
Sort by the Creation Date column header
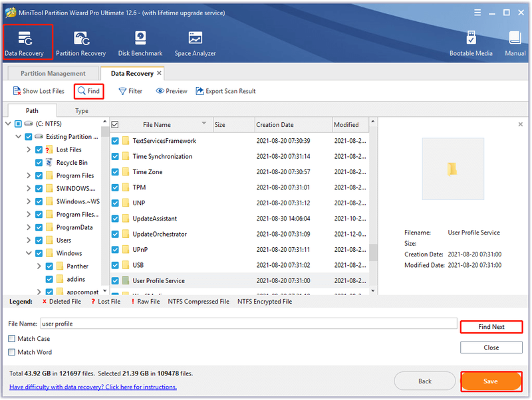293,125
